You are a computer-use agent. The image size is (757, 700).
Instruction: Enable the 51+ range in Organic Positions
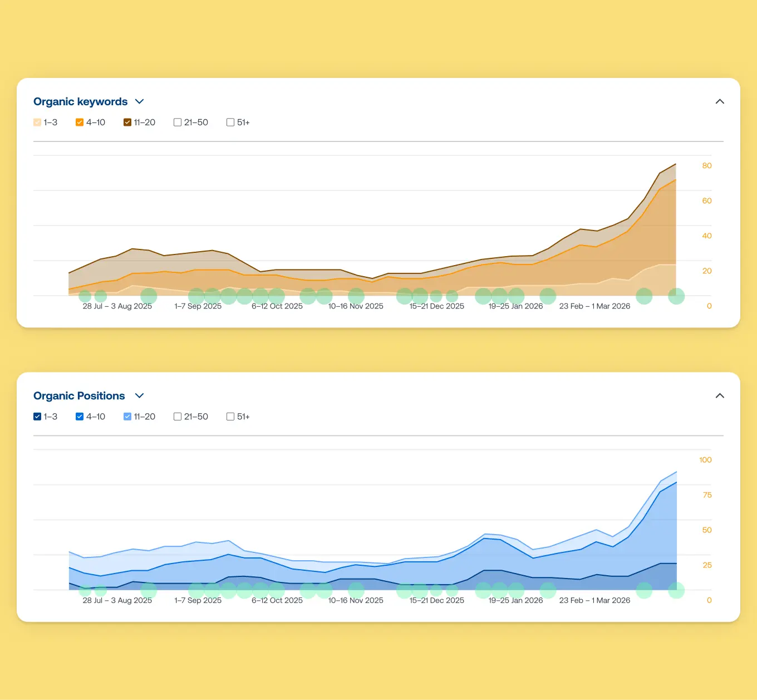click(230, 416)
